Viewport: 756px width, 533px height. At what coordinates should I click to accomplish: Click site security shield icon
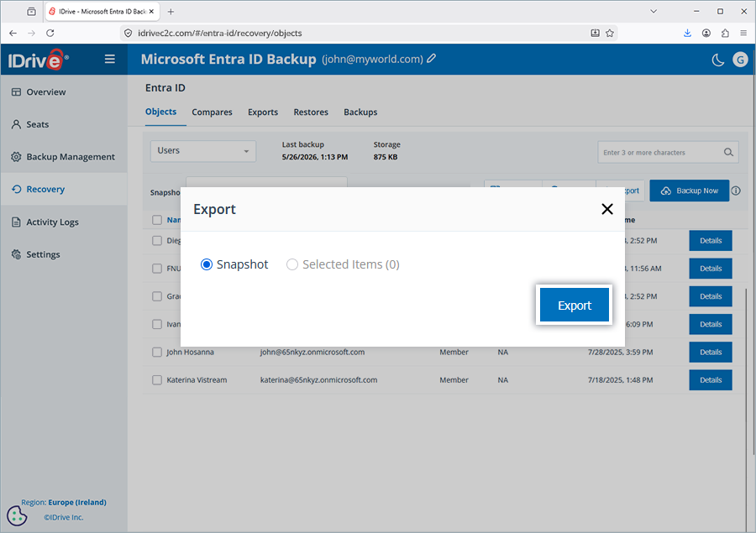128,33
